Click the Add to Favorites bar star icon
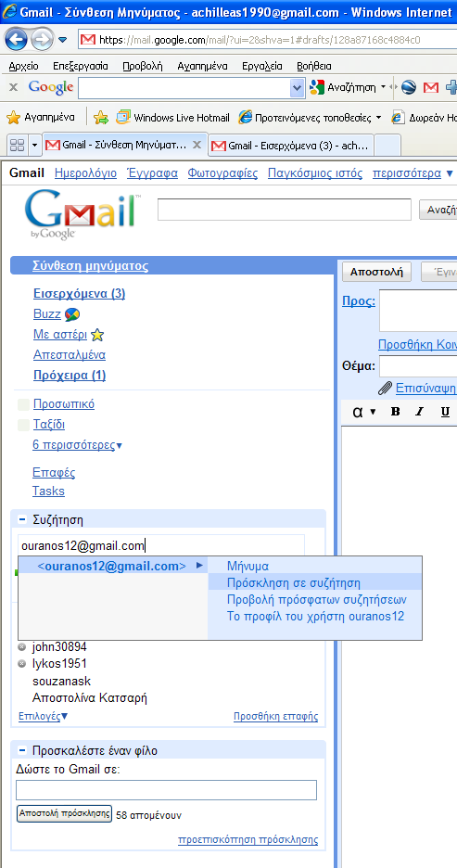457x868 pixels. click(x=101, y=118)
